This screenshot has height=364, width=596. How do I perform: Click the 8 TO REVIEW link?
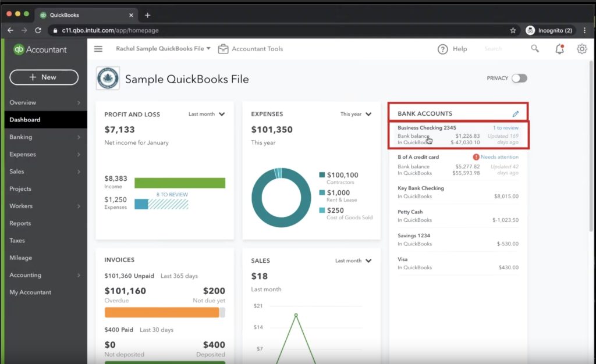[172, 194]
